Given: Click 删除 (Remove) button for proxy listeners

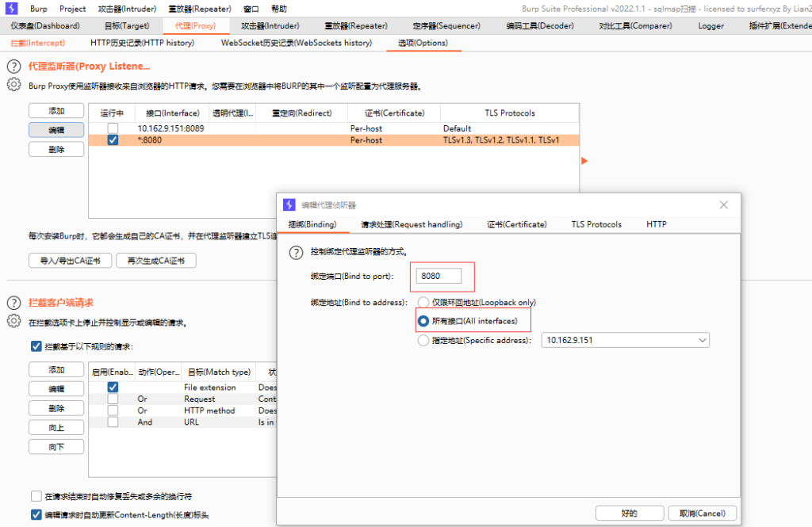Looking at the screenshot, I should pyautogui.click(x=56, y=150).
